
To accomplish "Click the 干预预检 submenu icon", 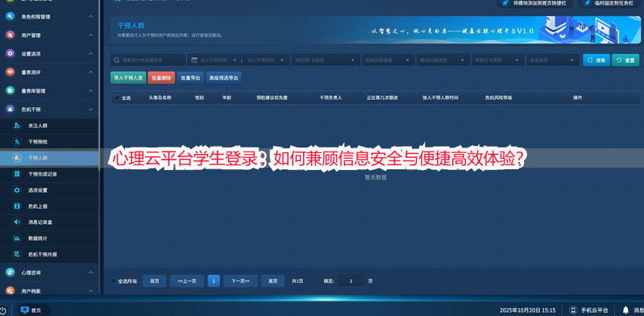I will tap(17, 142).
